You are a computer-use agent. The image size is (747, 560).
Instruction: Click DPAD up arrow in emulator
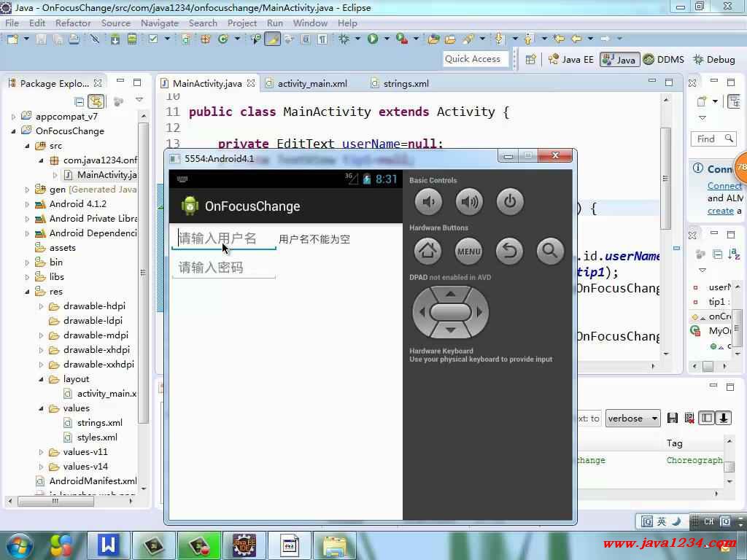tap(451, 294)
